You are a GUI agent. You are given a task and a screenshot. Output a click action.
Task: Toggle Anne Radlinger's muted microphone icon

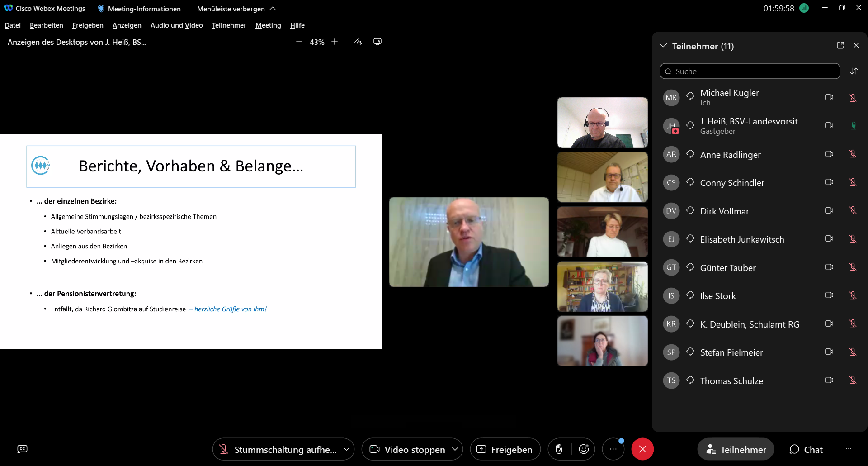coord(853,154)
